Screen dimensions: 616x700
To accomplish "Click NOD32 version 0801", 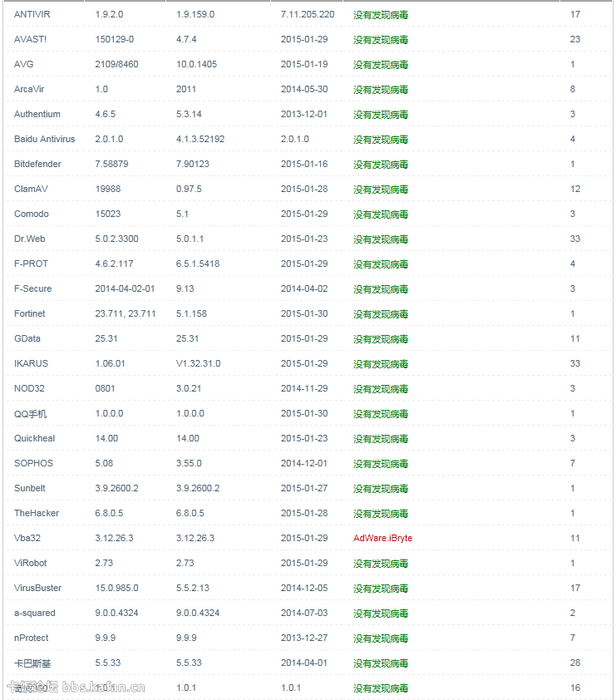I will pyautogui.click(x=105, y=389).
